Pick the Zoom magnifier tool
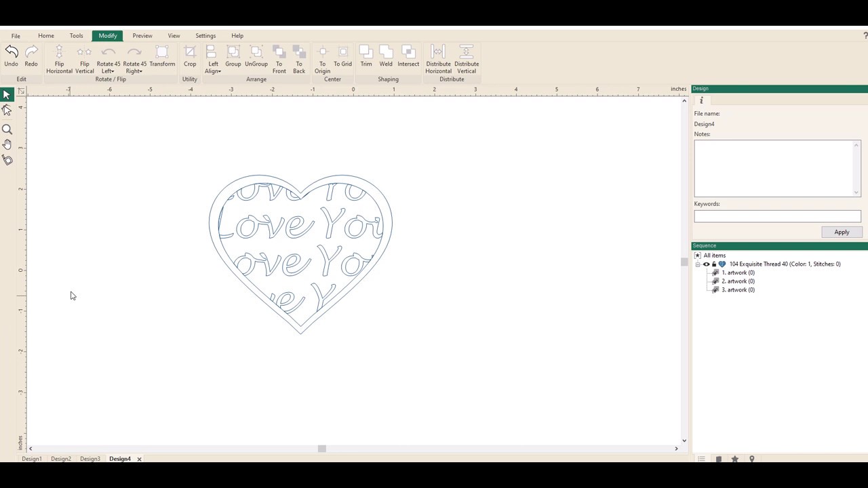The width and height of the screenshot is (868, 488). point(7,129)
